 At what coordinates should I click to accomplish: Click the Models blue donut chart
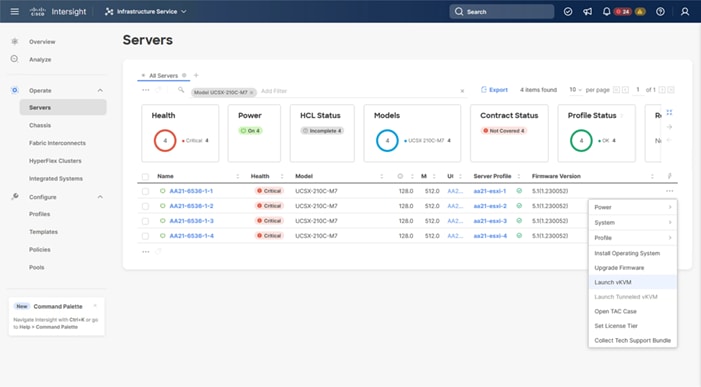387,140
